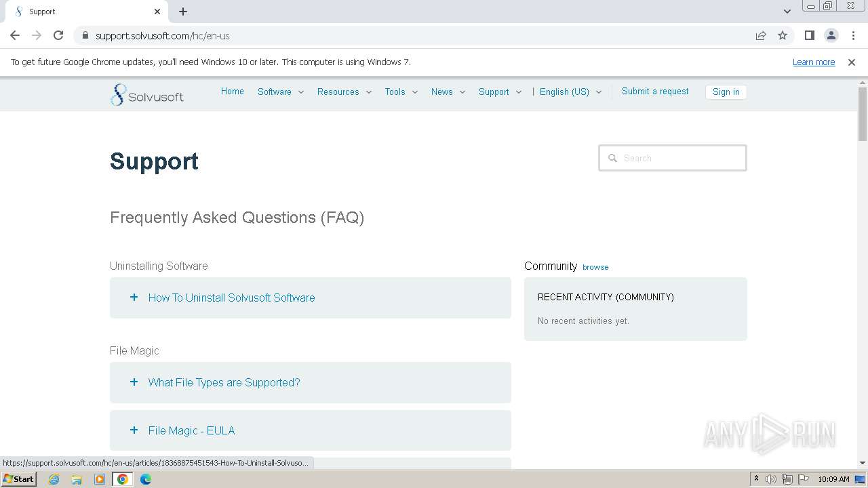Click the taskbar clock 10:09 AM
868x488 pixels.
[x=833, y=479]
